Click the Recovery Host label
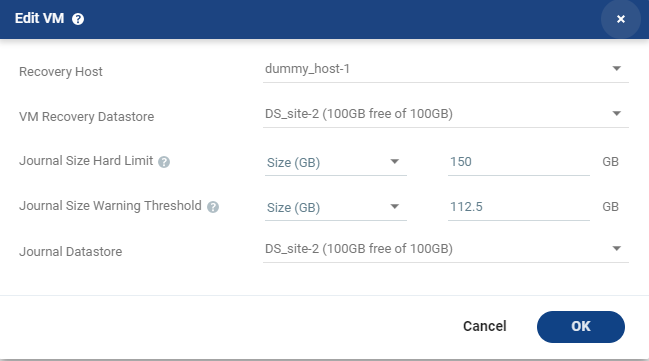 (61, 72)
